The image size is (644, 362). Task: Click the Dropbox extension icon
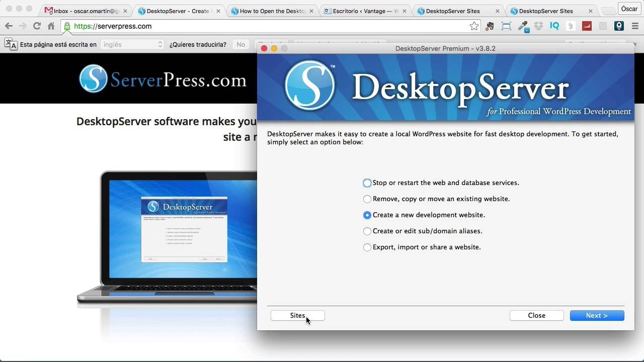[x=539, y=26]
